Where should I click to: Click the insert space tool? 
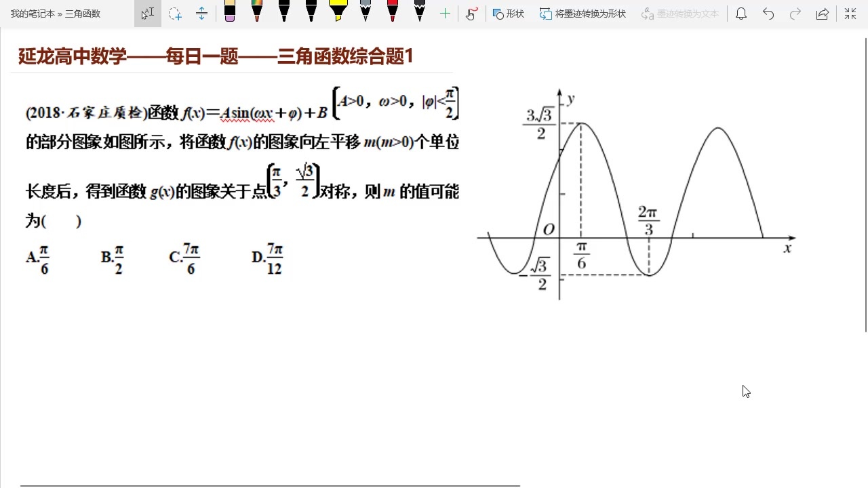pyautogui.click(x=201, y=14)
